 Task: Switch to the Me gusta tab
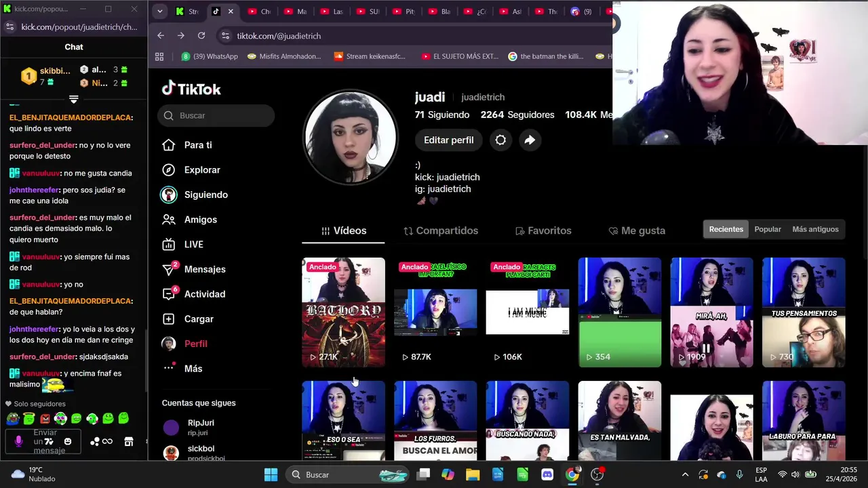(637, 230)
